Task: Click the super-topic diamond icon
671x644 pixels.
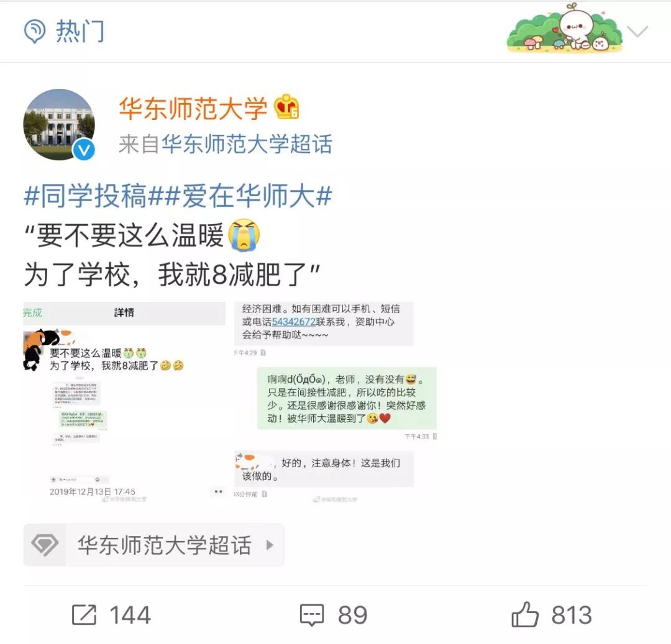Action: tap(45, 545)
